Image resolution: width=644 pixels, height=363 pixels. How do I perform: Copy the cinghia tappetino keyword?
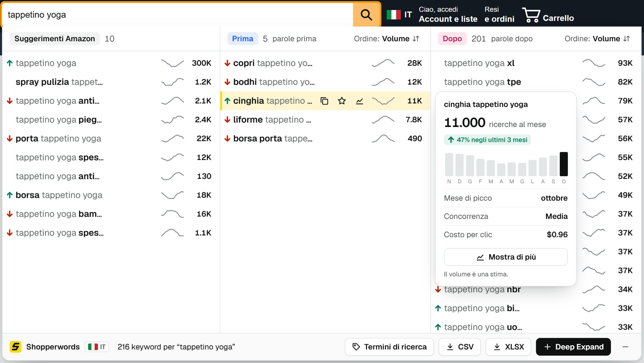tap(324, 101)
